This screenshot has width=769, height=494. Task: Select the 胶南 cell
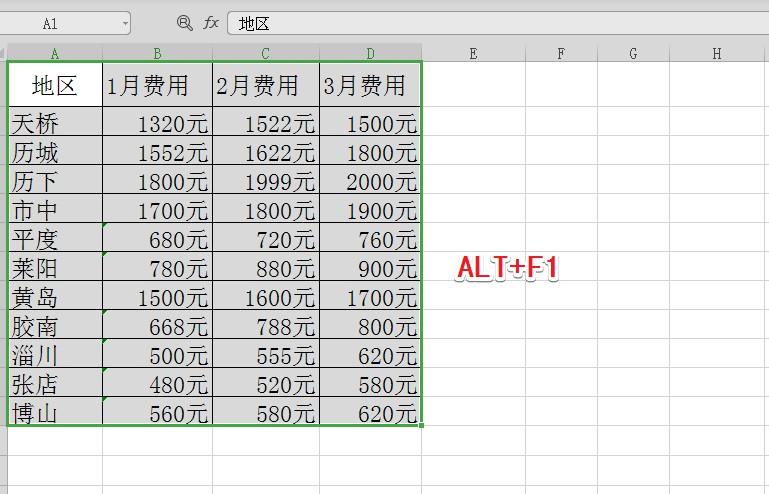[55, 324]
